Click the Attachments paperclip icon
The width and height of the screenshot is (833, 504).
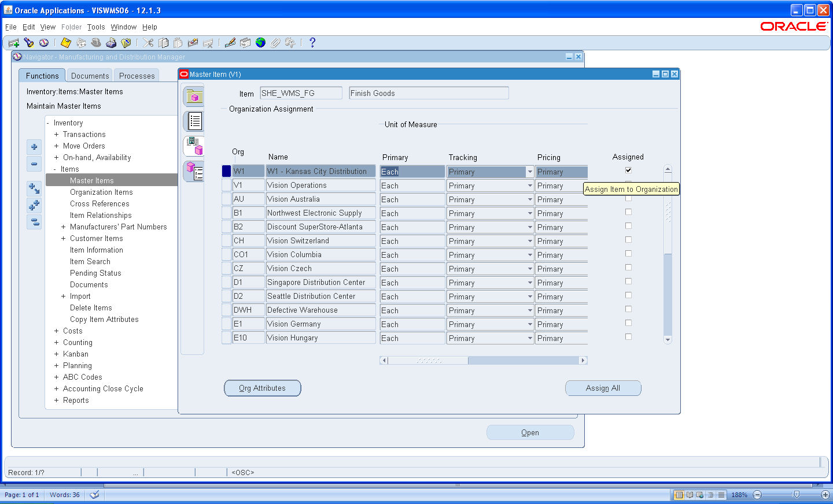[x=275, y=42]
